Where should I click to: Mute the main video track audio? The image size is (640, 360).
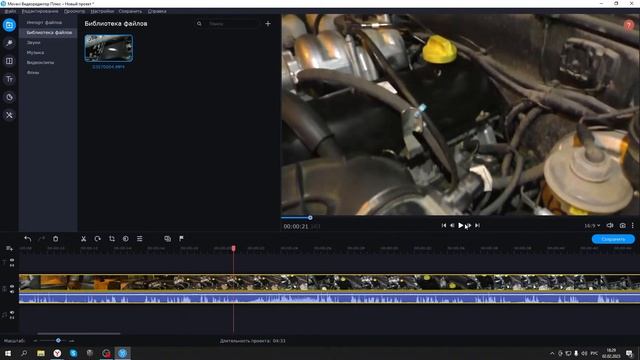[12, 291]
